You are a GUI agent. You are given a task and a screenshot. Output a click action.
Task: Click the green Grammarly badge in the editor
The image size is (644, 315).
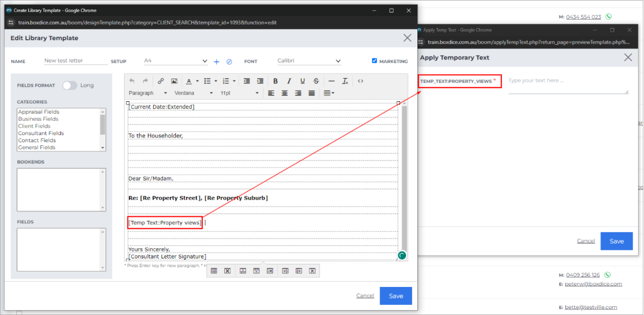402,255
